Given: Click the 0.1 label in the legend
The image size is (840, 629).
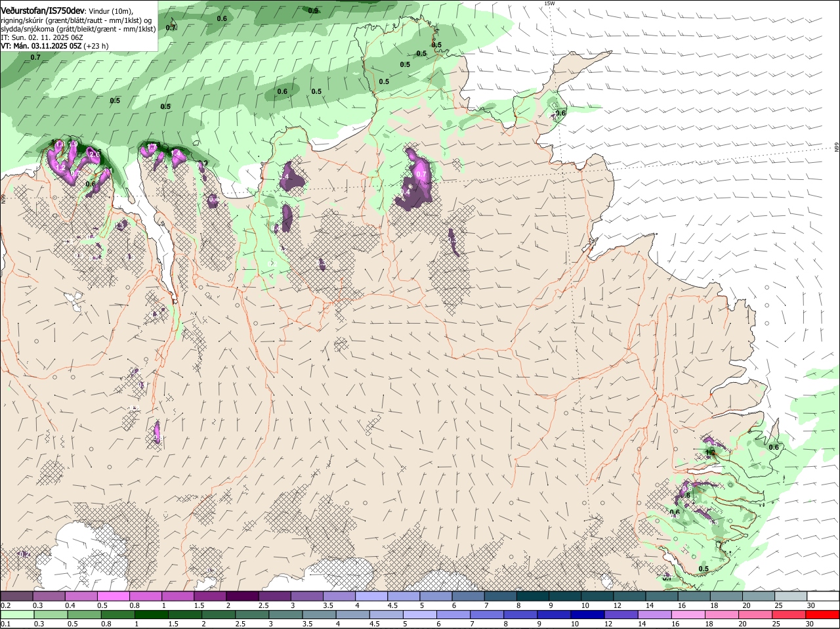Looking at the screenshot, I should coord(5,624).
